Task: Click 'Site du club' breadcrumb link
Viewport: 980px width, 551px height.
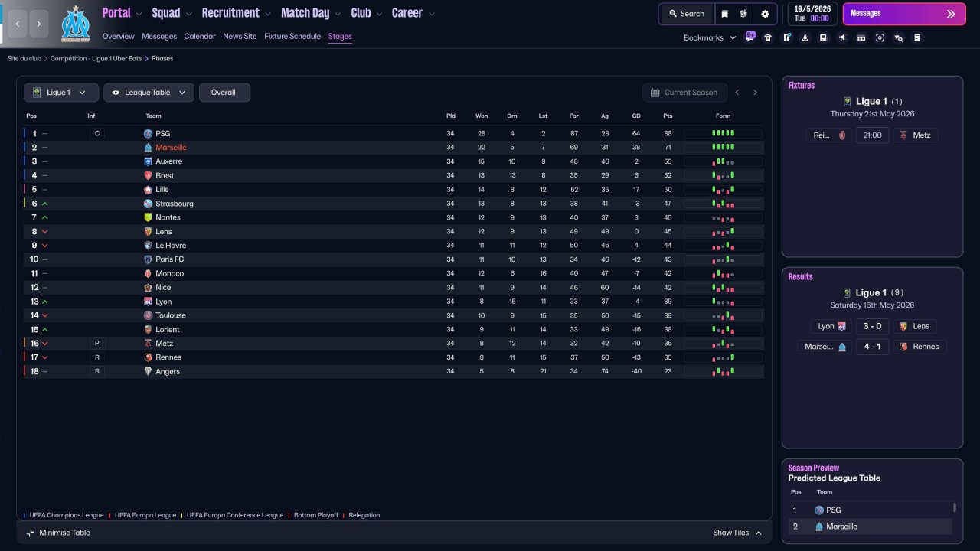Action: (24, 58)
